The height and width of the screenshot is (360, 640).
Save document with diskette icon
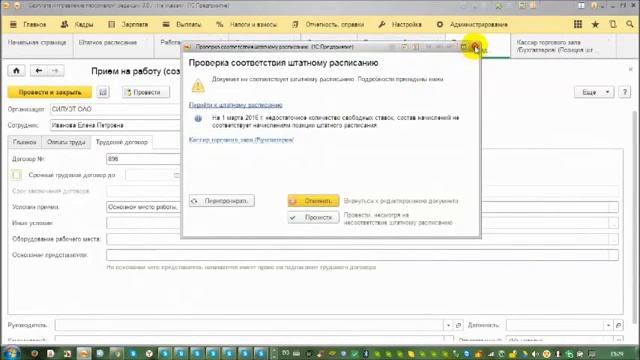(x=103, y=92)
